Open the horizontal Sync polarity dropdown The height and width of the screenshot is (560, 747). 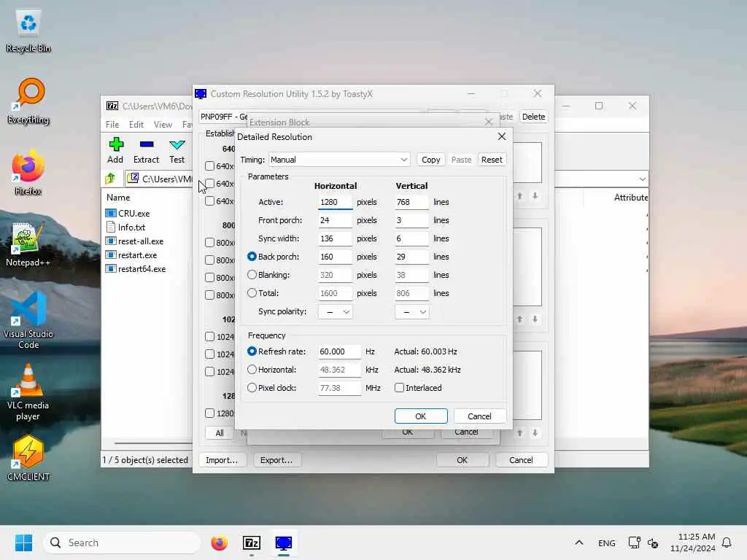[336, 312]
